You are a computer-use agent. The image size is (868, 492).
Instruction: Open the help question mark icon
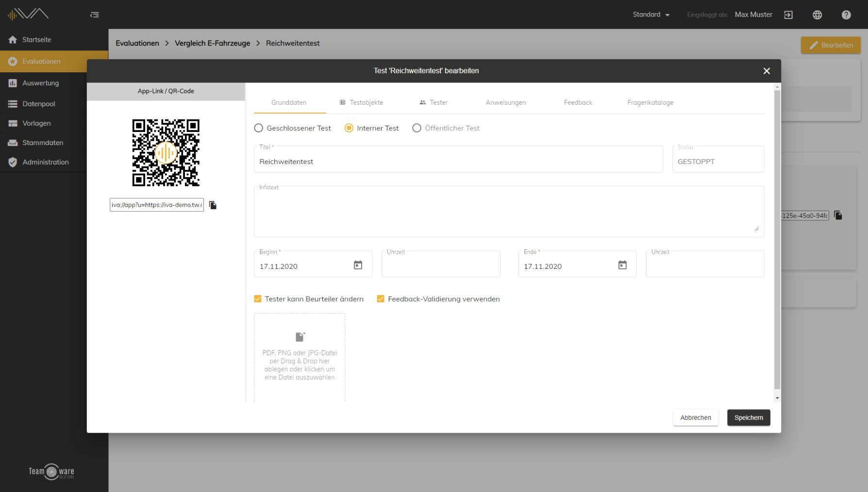click(846, 15)
